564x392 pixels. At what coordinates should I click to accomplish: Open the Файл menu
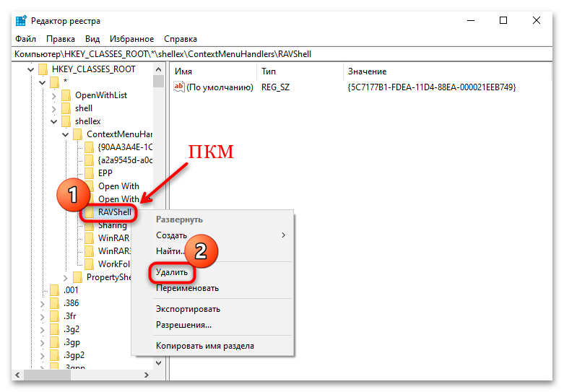tap(25, 39)
